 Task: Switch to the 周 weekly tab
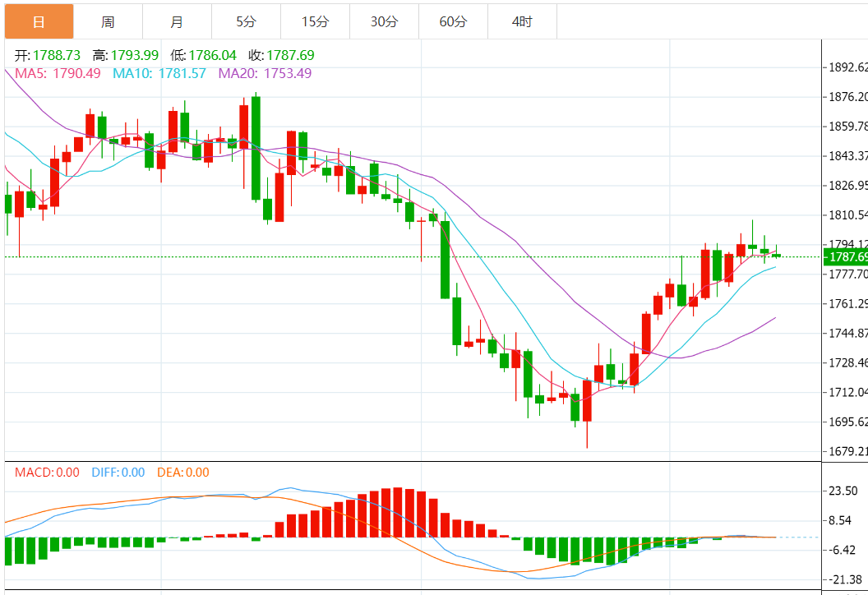[x=108, y=21]
